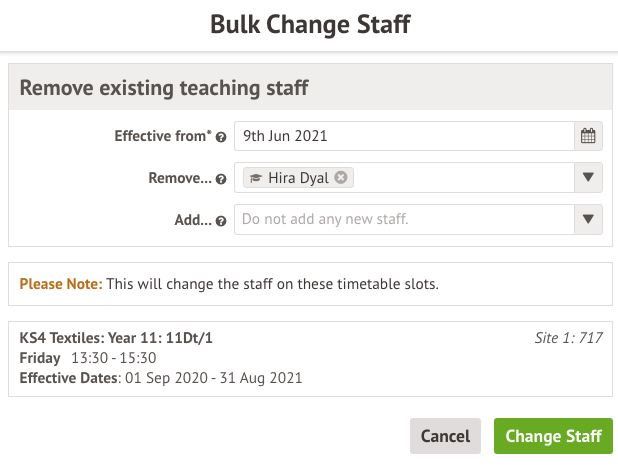Click the Friday 13:30 - 15:30 time text
The height and width of the screenshot is (470, 618).
[88, 358]
